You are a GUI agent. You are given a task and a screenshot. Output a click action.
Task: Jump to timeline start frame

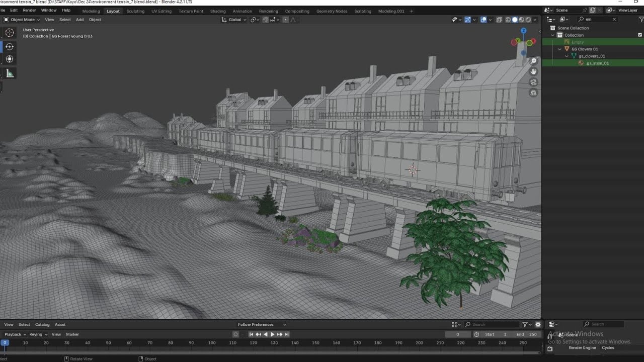tap(251, 334)
